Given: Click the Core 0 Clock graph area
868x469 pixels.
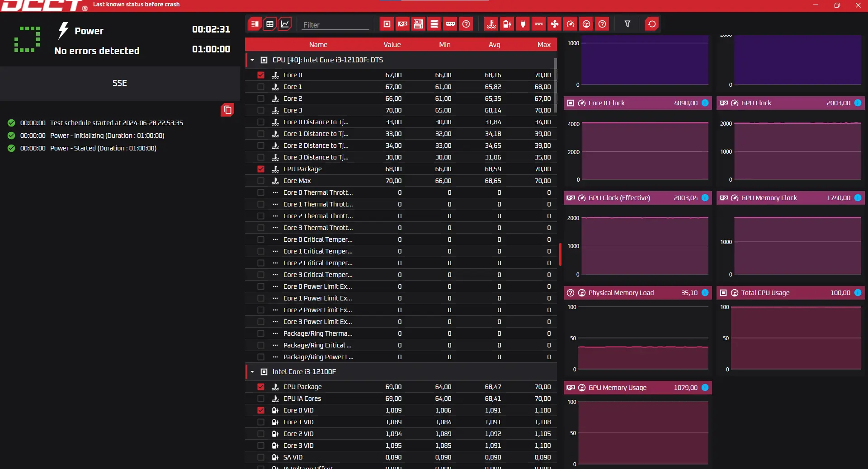Looking at the screenshot, I should tap(645, 151).
